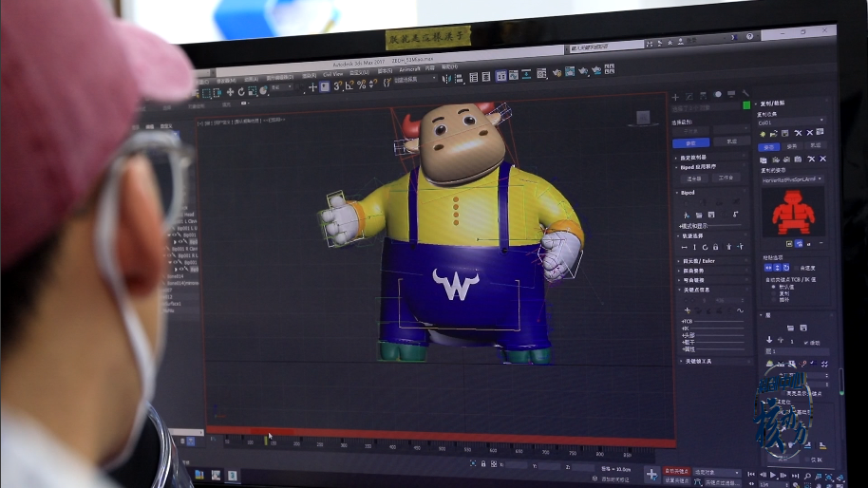Collapse the Biped rollout

click(x=688, y=193)
